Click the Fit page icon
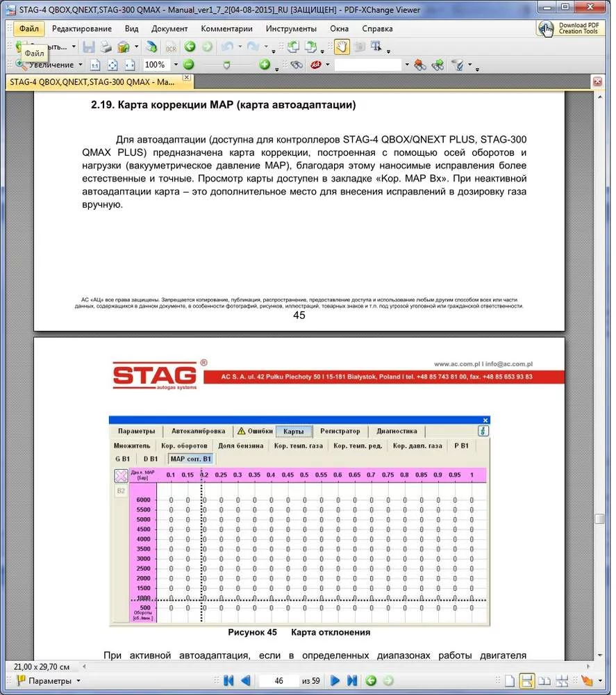The image size is (616, 695). [113, 65]
